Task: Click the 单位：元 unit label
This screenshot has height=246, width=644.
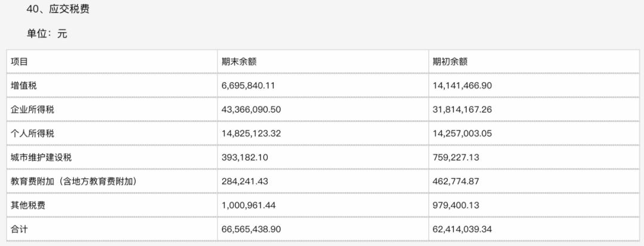Action: pyautogui.click(x=47, y=34)
